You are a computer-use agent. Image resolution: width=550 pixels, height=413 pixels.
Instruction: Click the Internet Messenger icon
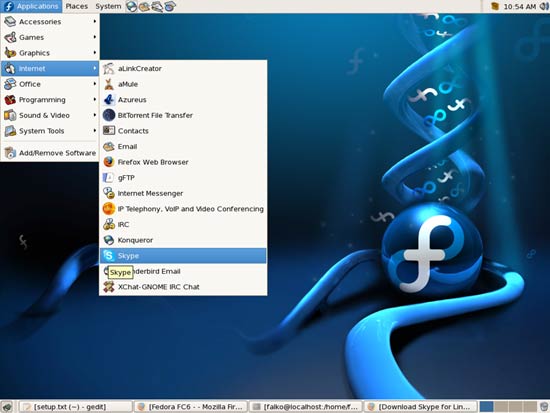point(109,193)
